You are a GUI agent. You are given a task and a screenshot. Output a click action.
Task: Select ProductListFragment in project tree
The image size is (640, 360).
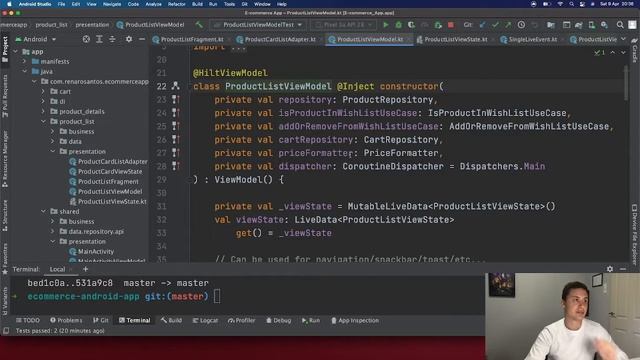pyautogui.click(x=104, y=181)
